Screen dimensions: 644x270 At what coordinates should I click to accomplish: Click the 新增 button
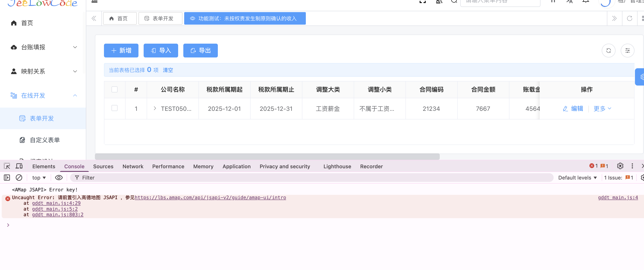pyautogui.click(x=121, y=51)
